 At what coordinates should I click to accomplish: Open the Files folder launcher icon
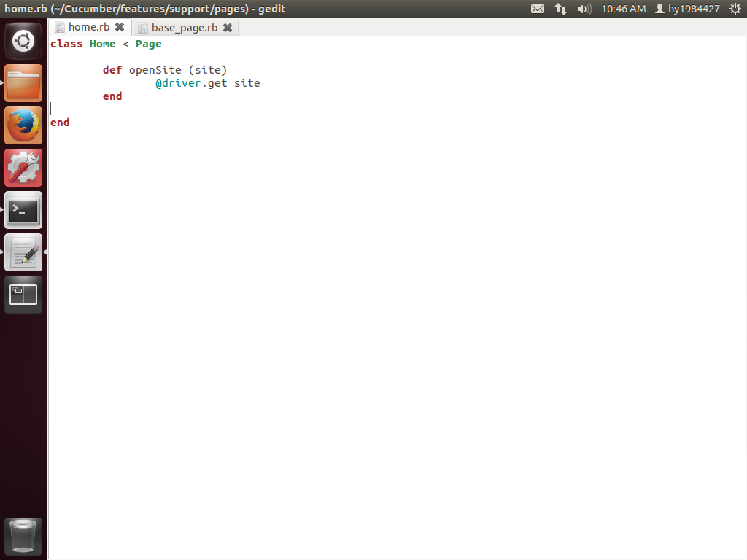(23, 83)
